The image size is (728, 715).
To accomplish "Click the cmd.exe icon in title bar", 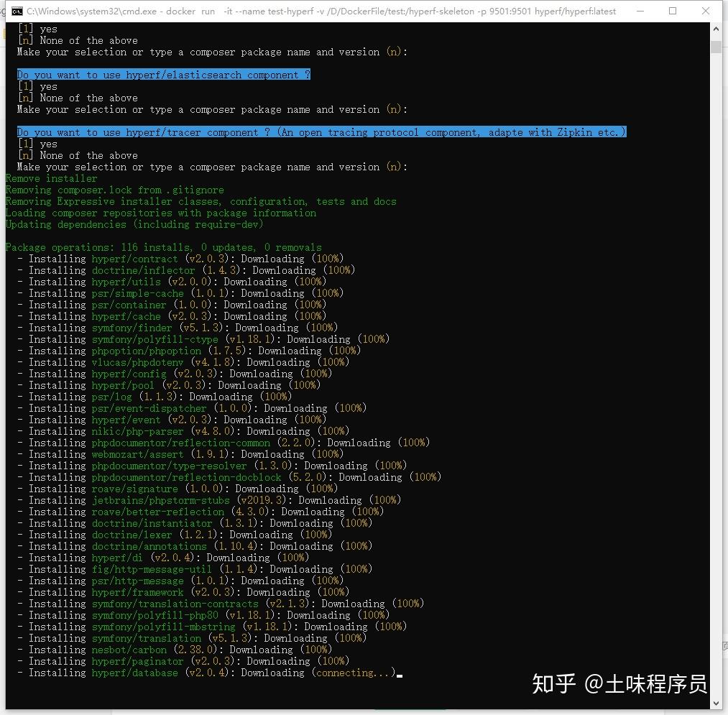I will tap(18, 11).
